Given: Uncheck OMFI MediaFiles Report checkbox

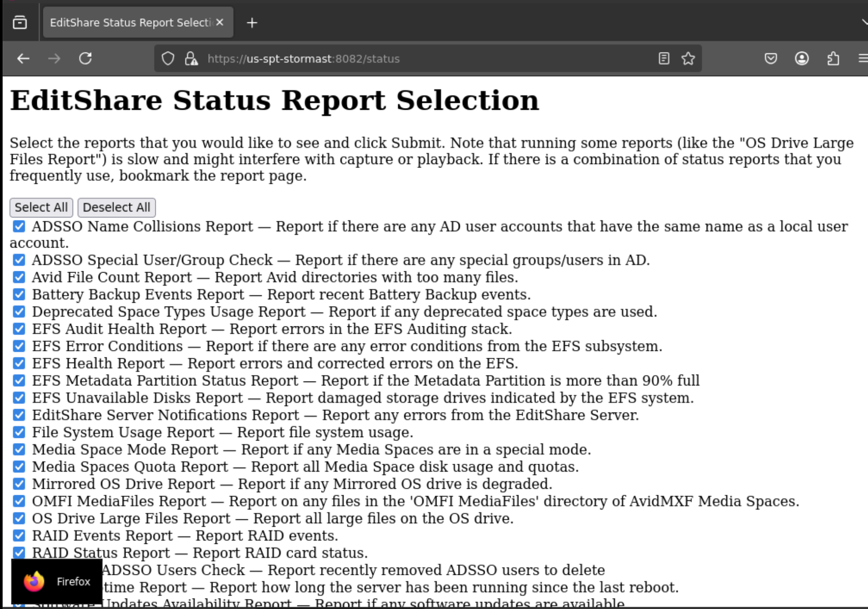Looking at the screenshot, I should [x=19, y=501].
